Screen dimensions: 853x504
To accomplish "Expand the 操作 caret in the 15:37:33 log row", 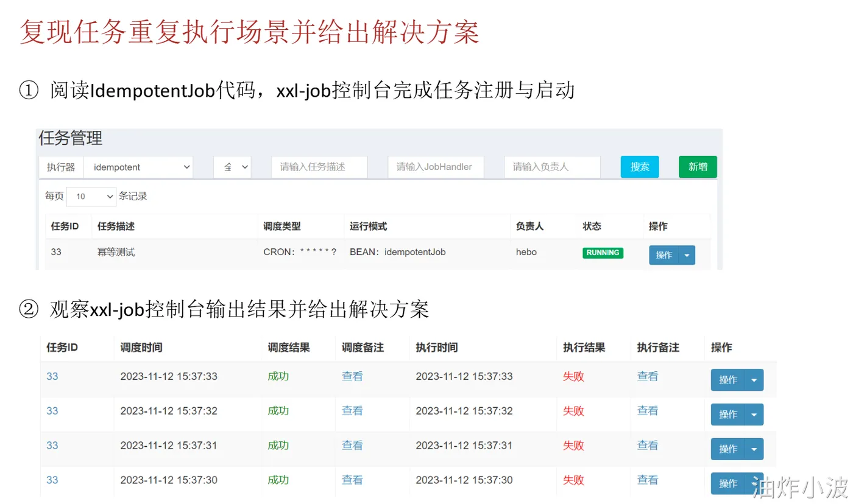I will coord(754,380).
